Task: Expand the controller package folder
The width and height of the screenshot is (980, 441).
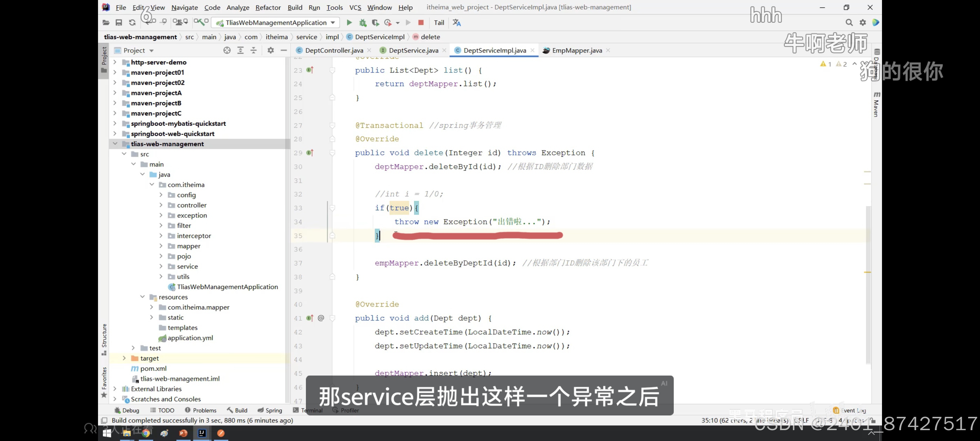Action: 161,205
